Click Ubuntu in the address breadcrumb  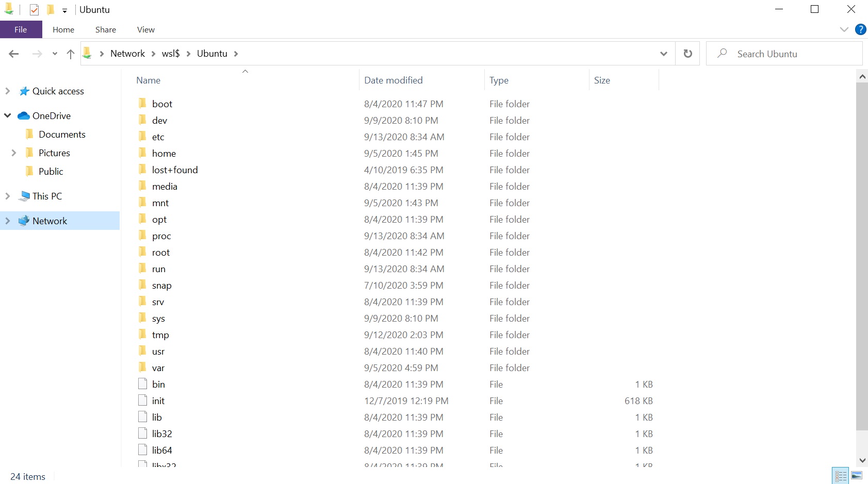pyautogui.click(x=212, y=54)
